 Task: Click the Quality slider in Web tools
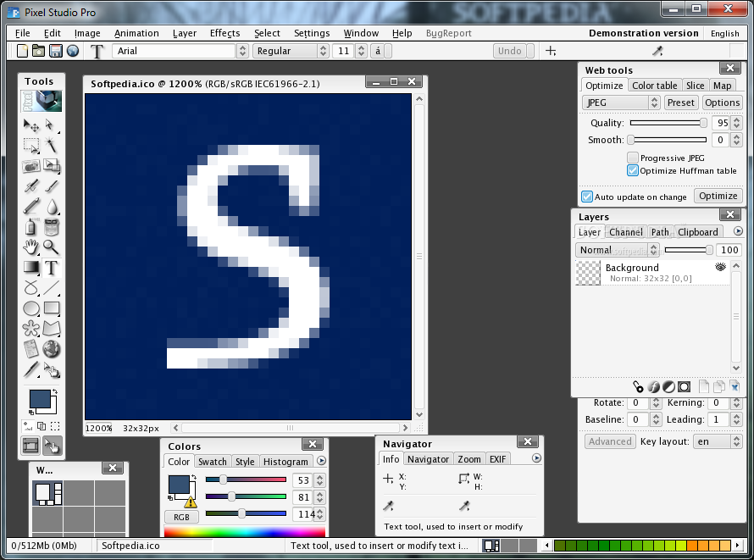668,123
